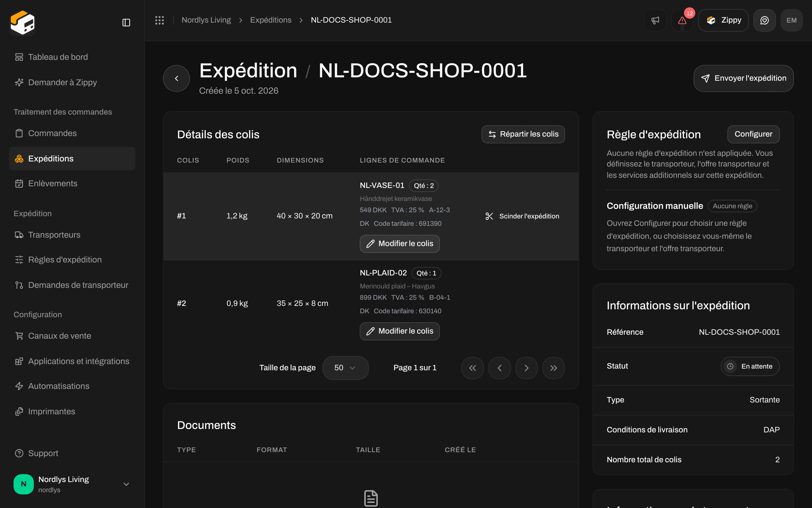
Task: Open Tableau de bord in sidebar
Action: coord(72,57)
